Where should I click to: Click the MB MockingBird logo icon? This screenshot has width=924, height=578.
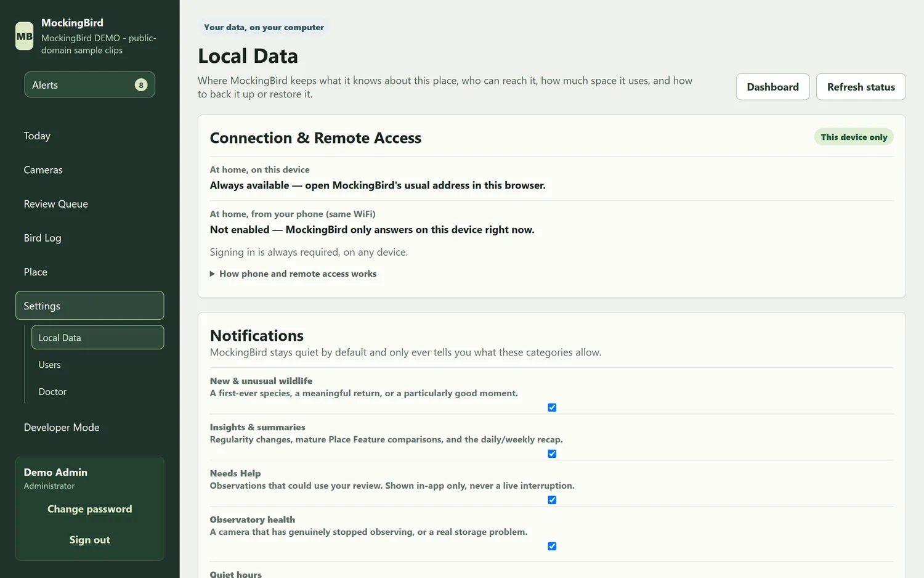[x=24, y=36]
